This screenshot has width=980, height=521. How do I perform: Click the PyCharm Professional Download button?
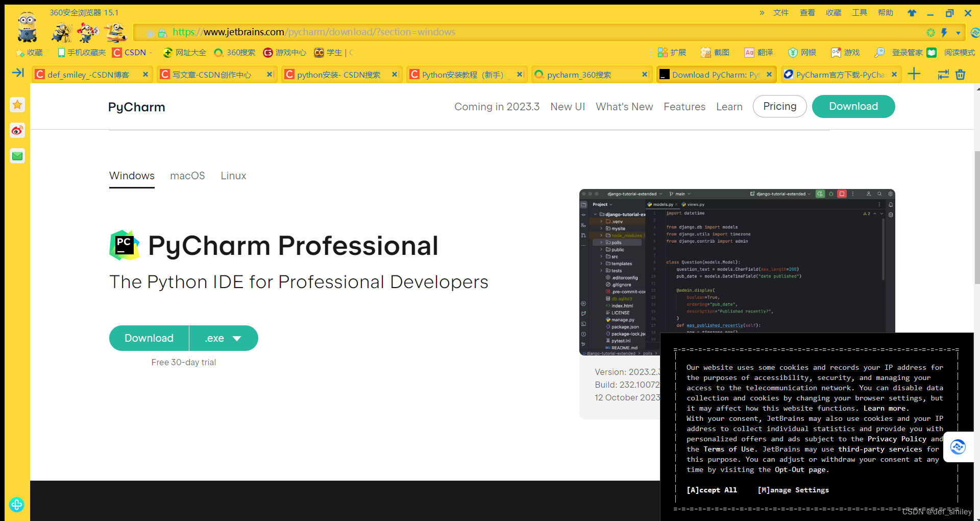[x=149, y=338]
